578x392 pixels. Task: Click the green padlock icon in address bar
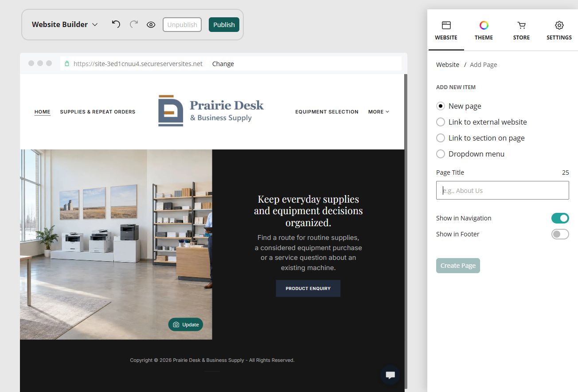(67, 64)
